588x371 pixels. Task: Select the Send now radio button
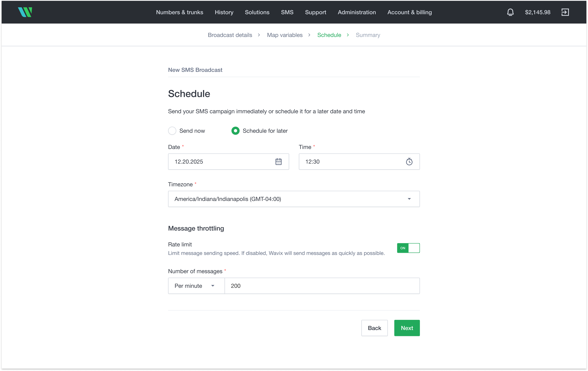pyautogui.click(x=172, y=131)
